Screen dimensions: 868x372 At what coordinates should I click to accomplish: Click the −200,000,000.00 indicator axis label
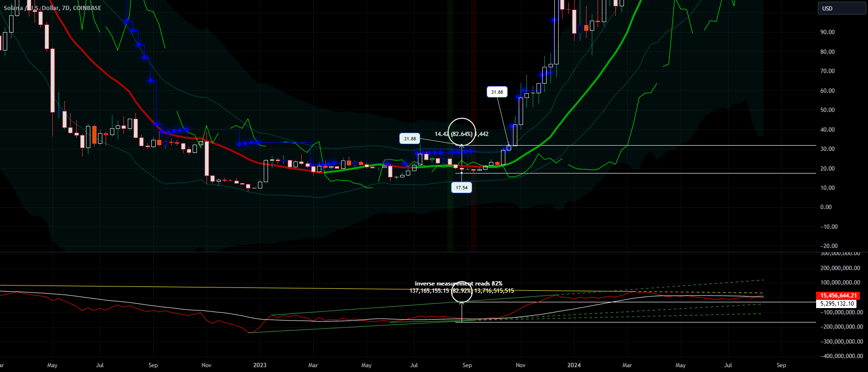coord(841,327)
